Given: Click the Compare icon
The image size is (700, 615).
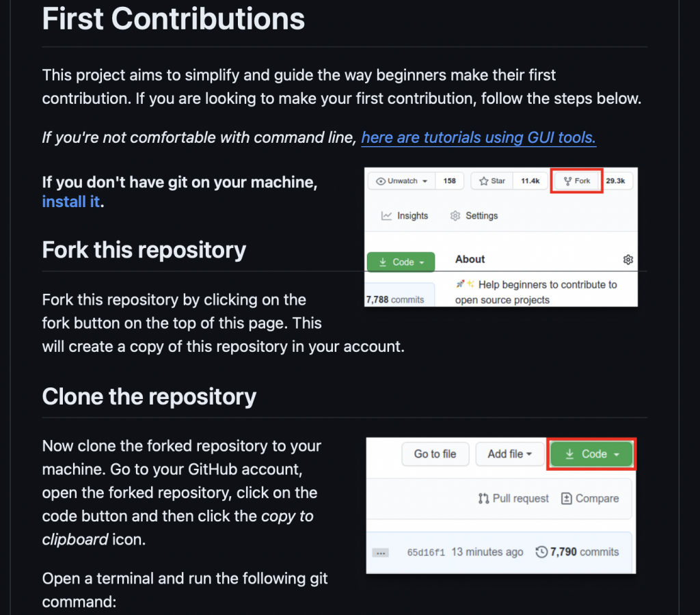Looking at the screenshot, I should click(x=566, y=499).
